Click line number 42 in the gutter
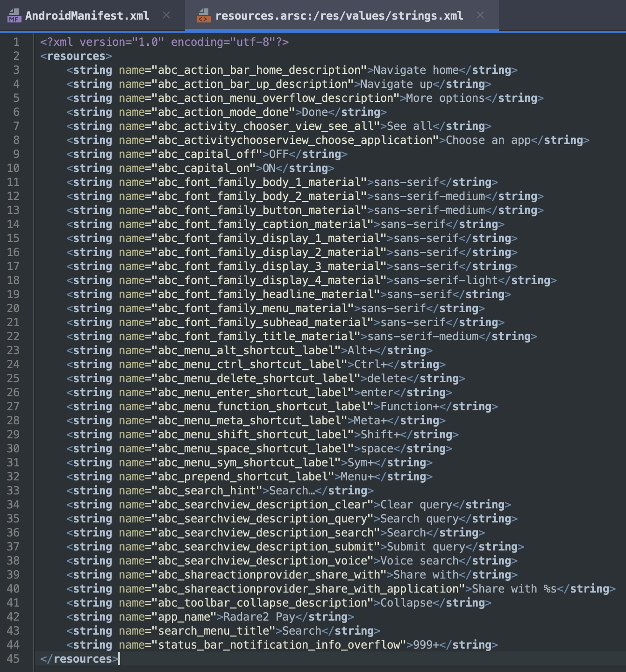Screen dimensions: 626x672 coord(13,617)
